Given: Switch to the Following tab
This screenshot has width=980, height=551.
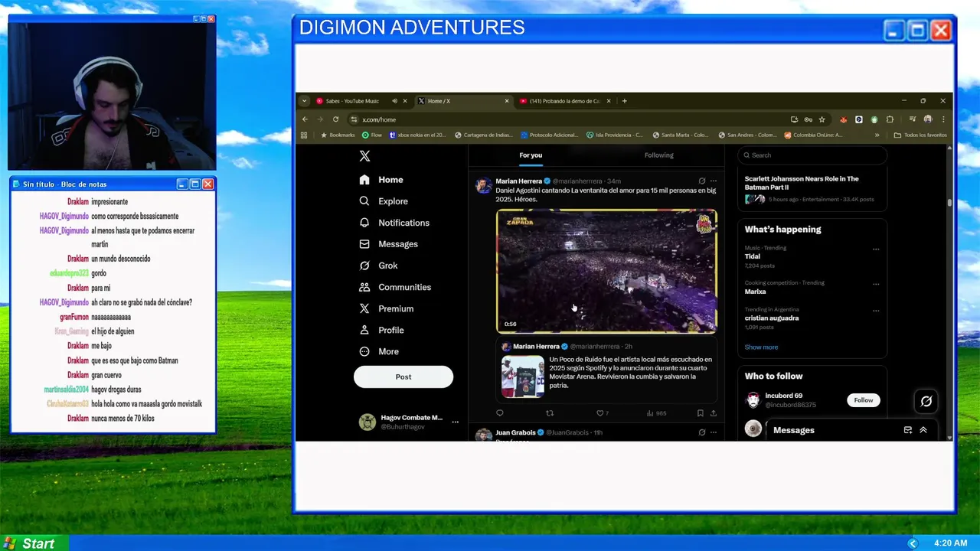Looking at the screenshot, I should 658,155.
